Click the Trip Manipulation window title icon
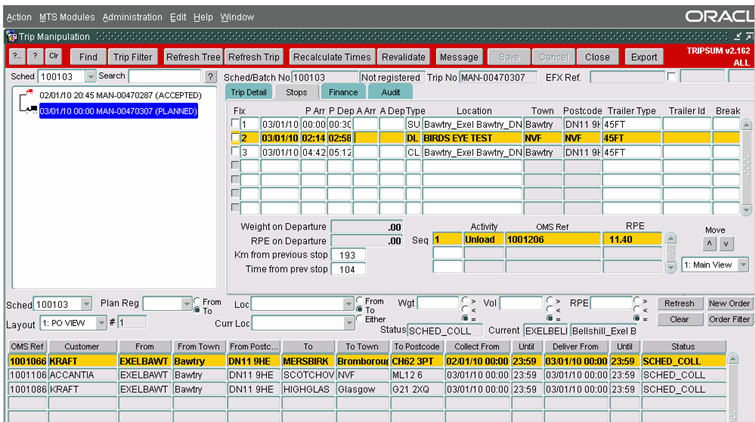 (12, 37)
